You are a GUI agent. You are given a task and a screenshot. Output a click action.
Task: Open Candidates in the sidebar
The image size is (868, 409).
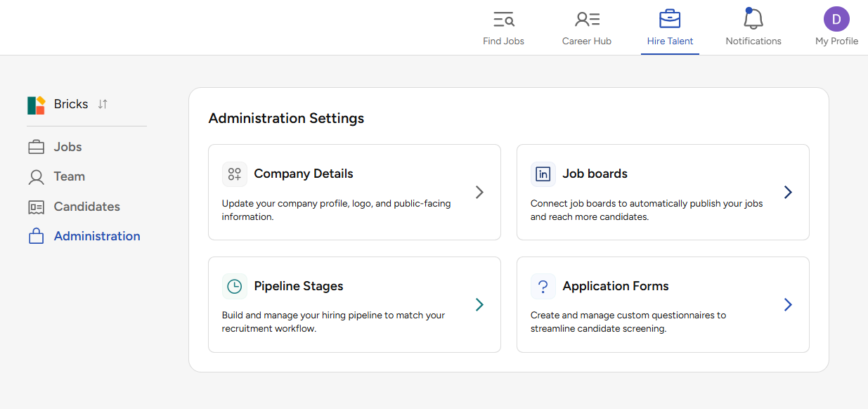tap(87, 207)
